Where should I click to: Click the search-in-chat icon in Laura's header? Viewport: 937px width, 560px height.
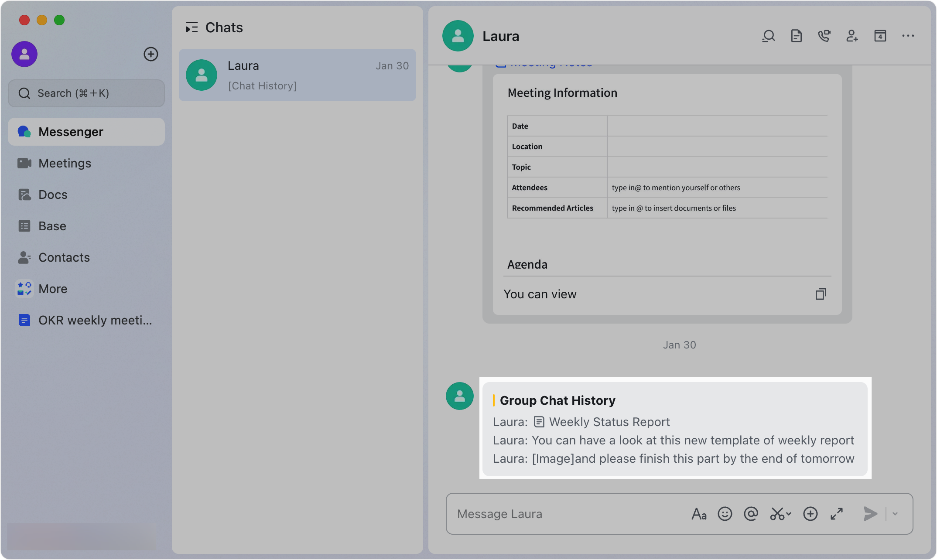tap(769, 36)
